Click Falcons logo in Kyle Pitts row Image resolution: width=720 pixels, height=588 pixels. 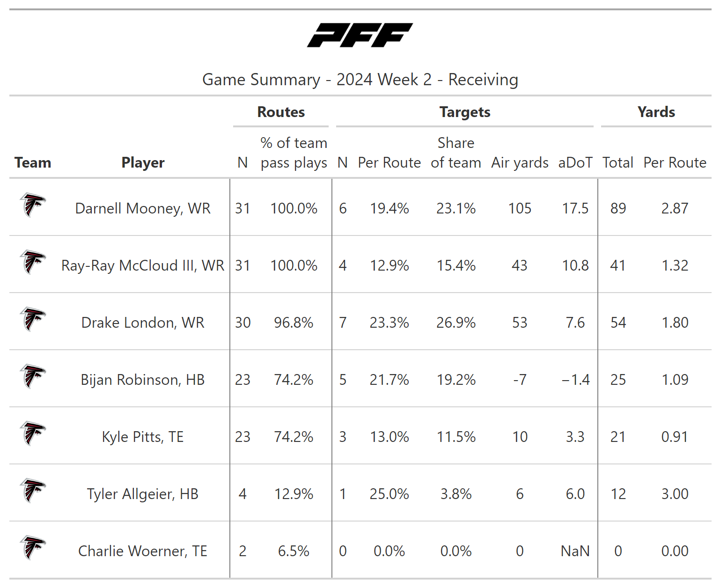[x=33, y=434]
